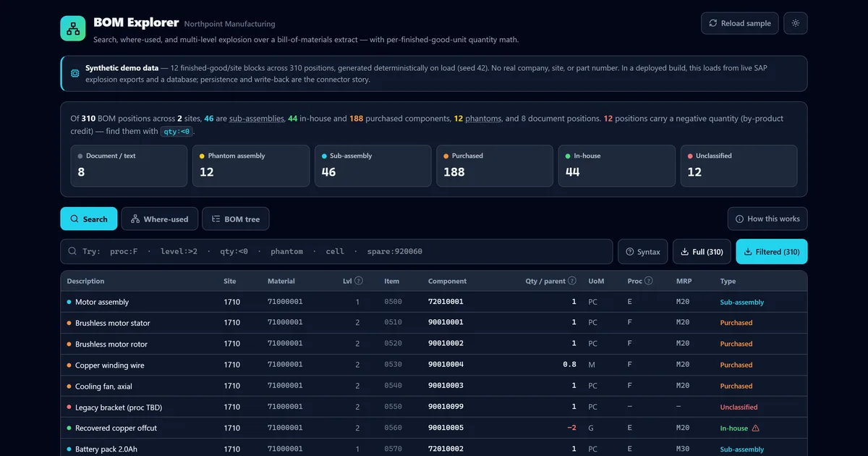Click negative quantity −2 cell
Image resolution: width=868 pixels, height=456 pixels.
point(571,428)
